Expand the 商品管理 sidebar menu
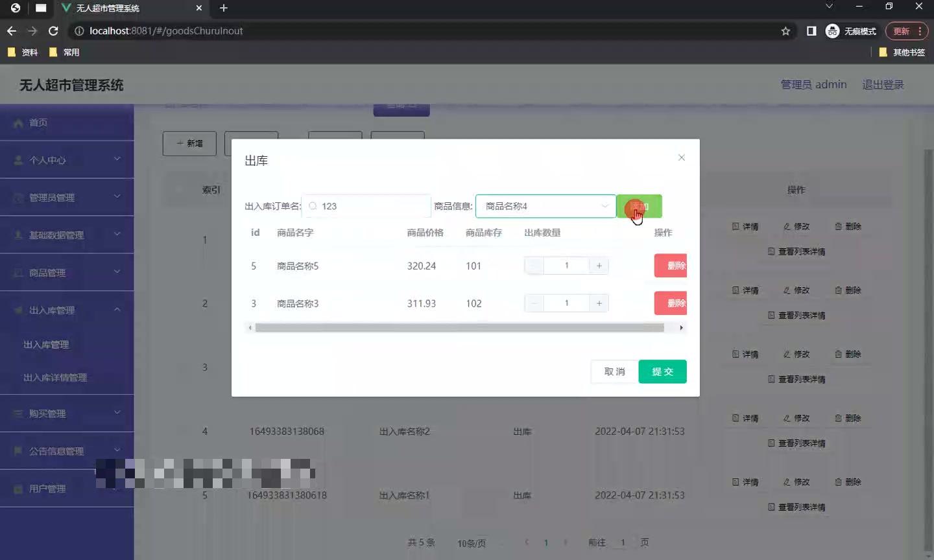This screenshot has width=934, height=560. [67, 273]
